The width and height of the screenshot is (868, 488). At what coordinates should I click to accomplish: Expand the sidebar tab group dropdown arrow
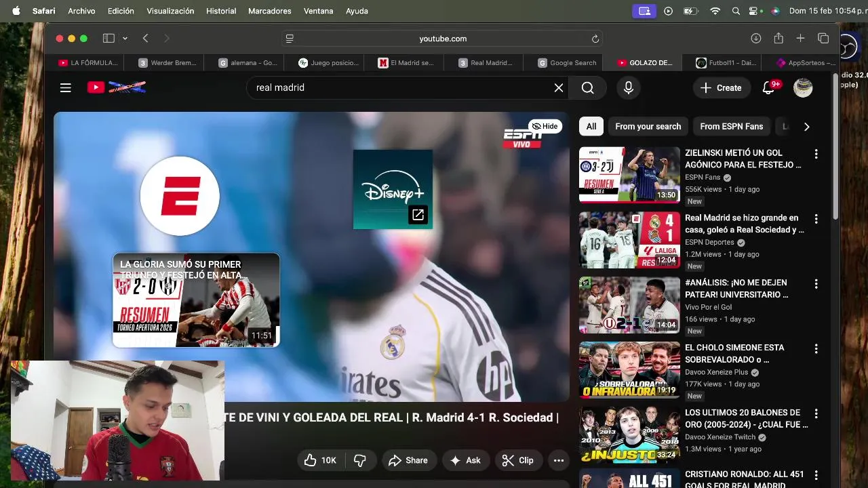pos(125,39)
